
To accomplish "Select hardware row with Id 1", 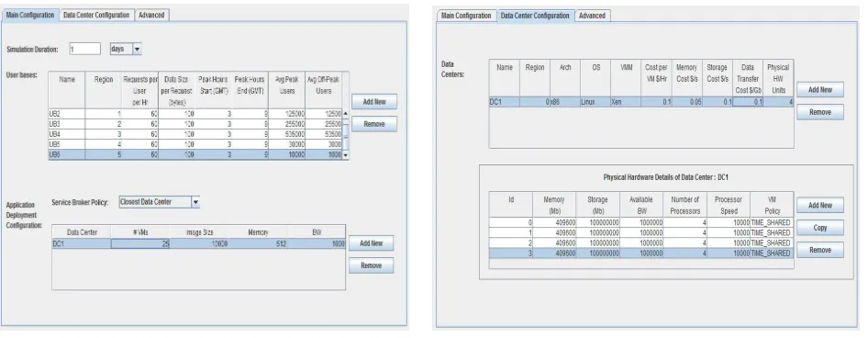I will point(641,232).
